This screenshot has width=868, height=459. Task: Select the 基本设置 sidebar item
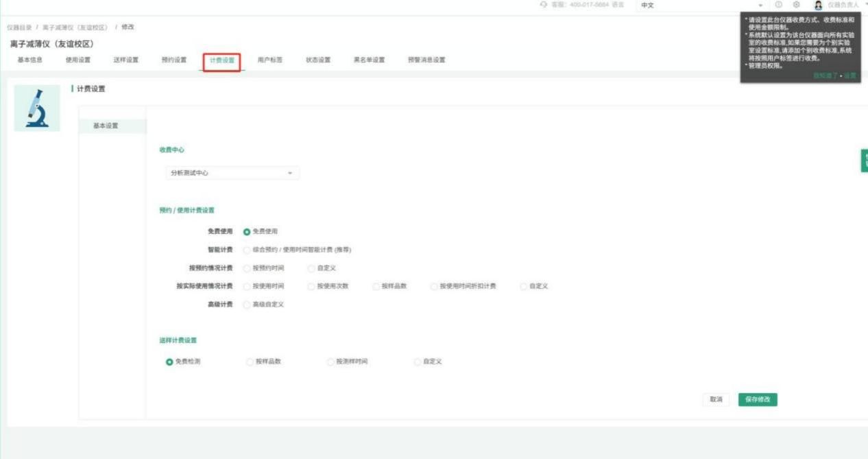(112, 126)
